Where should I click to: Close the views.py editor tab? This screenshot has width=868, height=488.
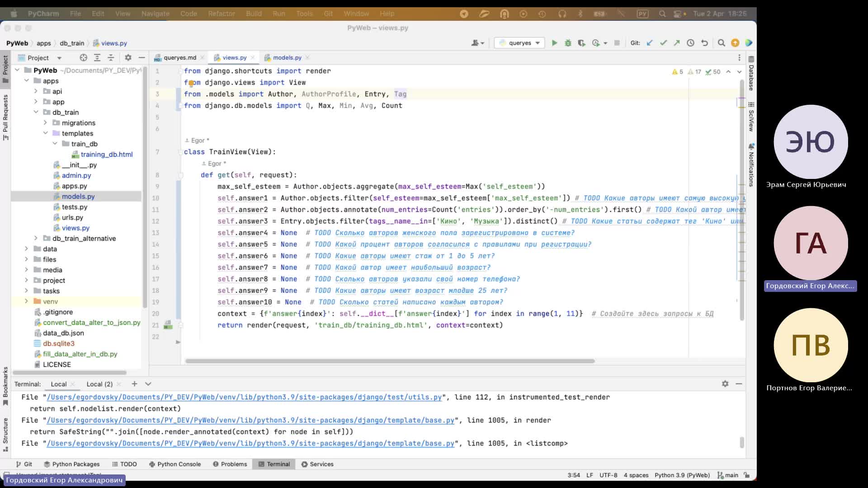(253, 57)
